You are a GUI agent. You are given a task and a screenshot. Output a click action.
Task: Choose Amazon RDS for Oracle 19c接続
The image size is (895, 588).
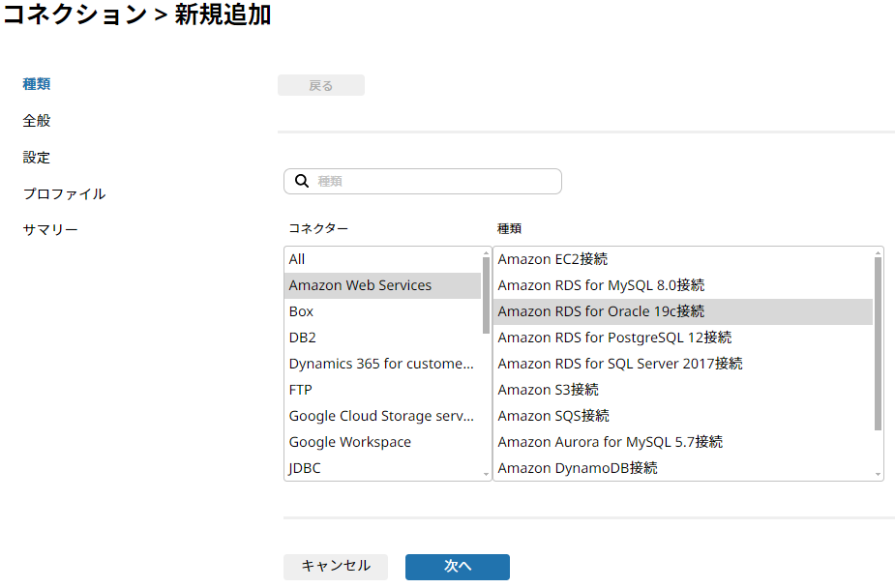coord(683,312)
